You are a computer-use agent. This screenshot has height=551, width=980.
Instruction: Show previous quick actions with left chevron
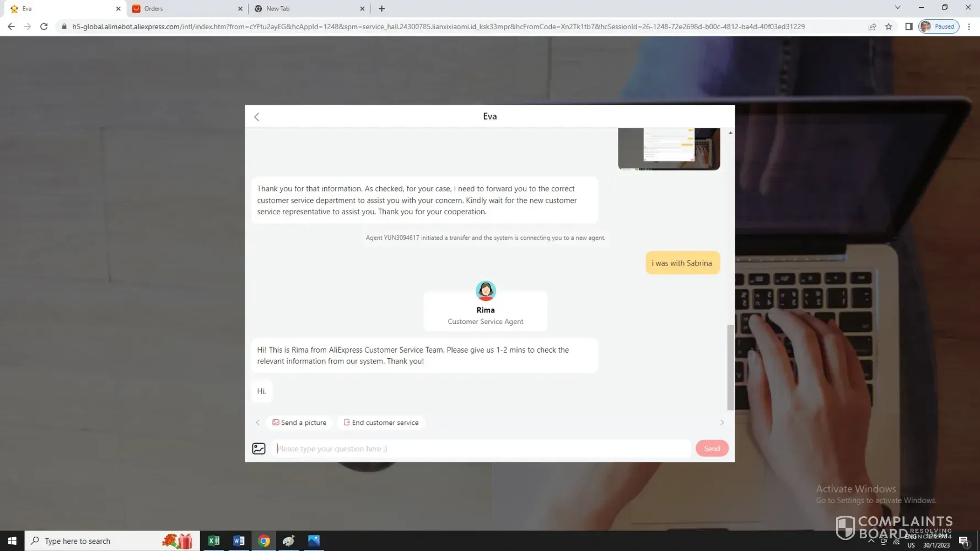(257, 423)
